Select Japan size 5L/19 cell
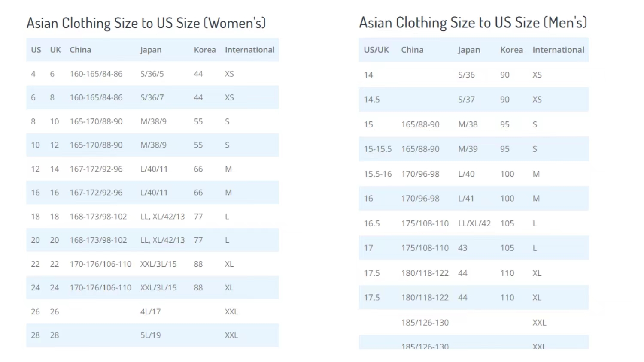 coord(150,335)
